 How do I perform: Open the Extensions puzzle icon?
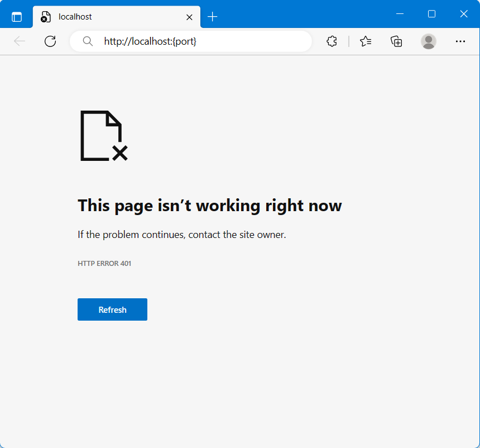click(332, 41)
